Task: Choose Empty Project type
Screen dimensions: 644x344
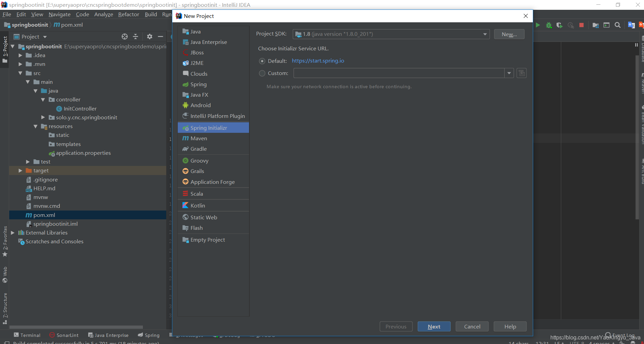Action: [213, 240]
